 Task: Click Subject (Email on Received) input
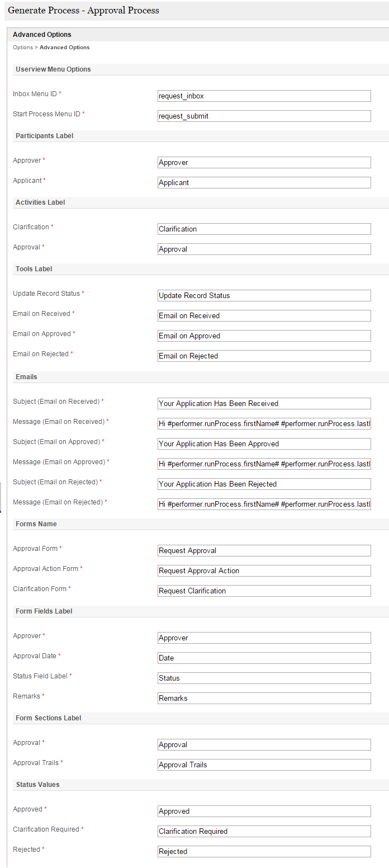coord(264,404)
